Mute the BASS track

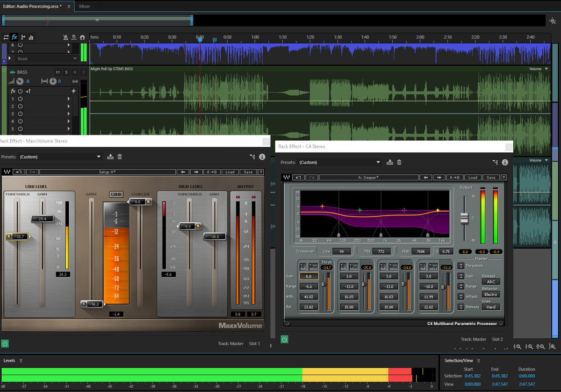[58, 72]
